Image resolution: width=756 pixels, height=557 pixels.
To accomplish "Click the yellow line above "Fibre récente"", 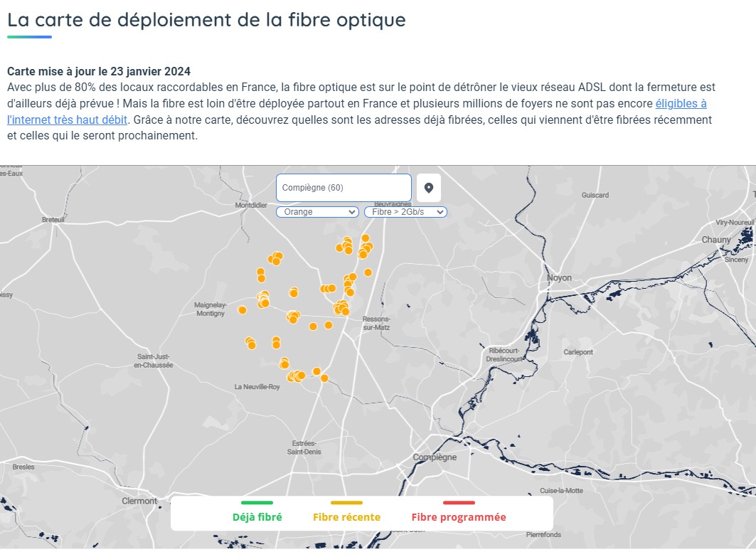I will 346,503.
